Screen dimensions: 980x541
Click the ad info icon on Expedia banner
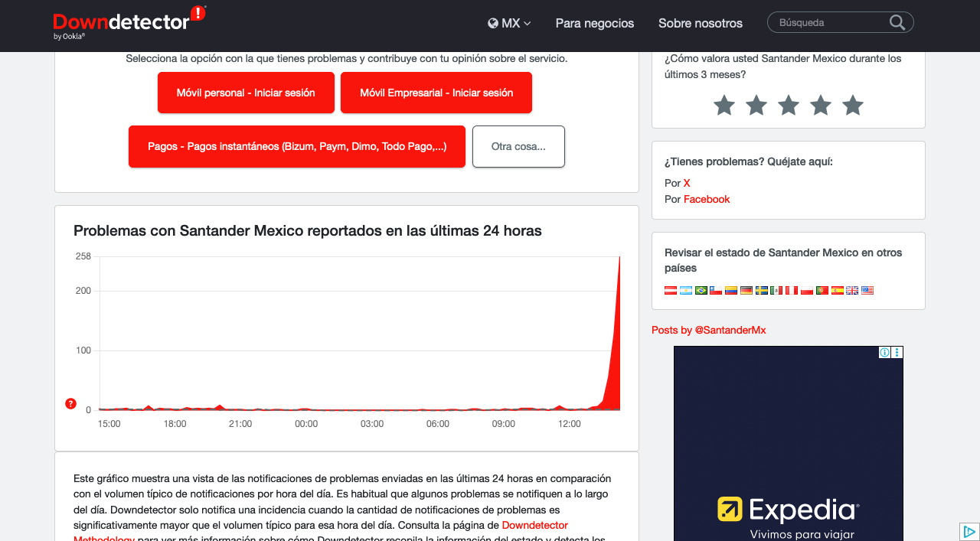coord(884,353)
